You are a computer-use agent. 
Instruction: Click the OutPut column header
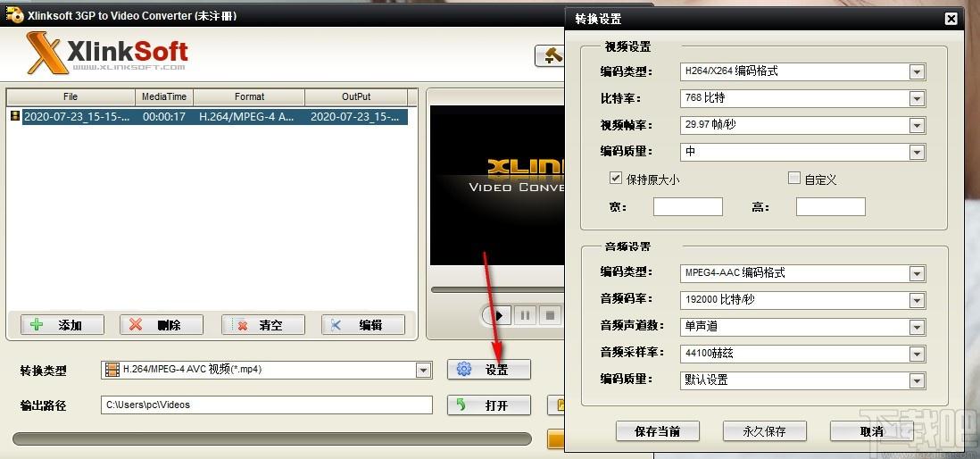[x=356, y=97]
